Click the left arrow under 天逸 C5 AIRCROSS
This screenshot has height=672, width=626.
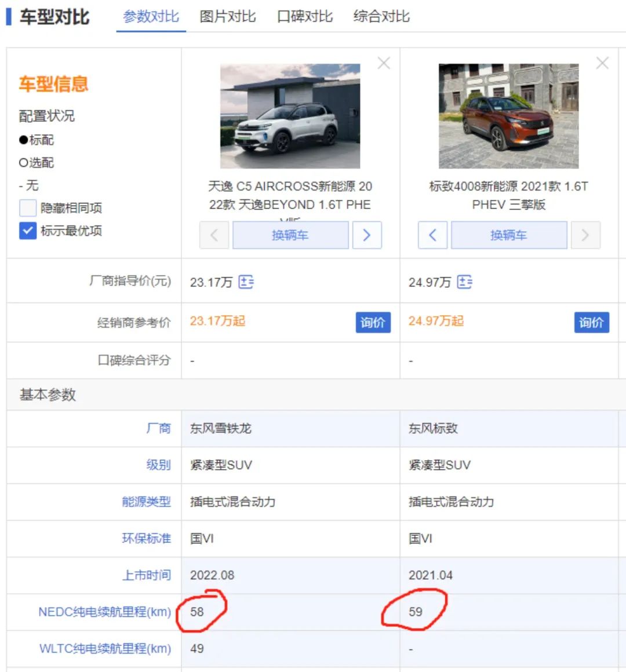[214, 235]
